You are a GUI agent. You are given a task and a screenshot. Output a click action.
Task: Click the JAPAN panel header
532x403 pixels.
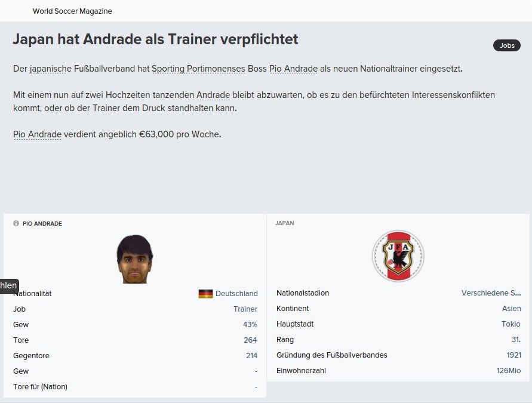click(285, 223)
